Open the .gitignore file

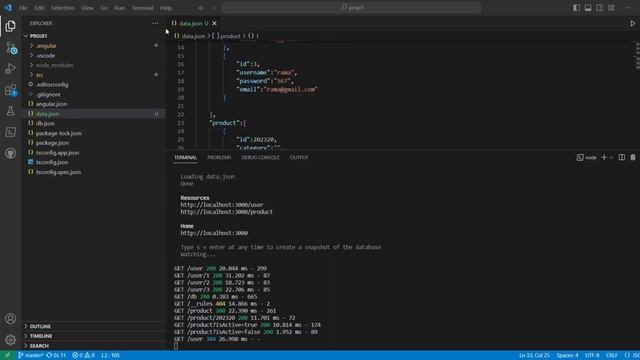tap(93, 94)
